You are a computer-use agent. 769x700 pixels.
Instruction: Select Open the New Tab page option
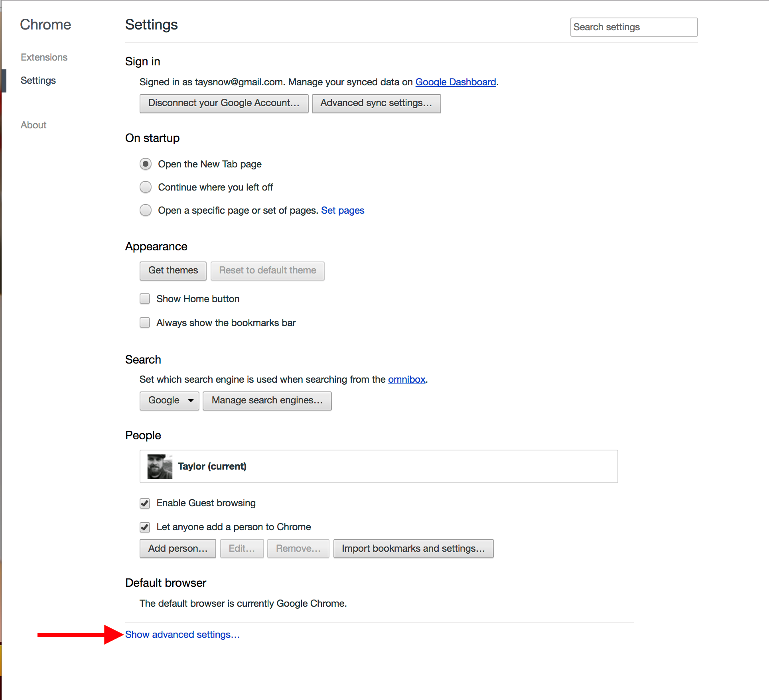[x=146, y=164]
